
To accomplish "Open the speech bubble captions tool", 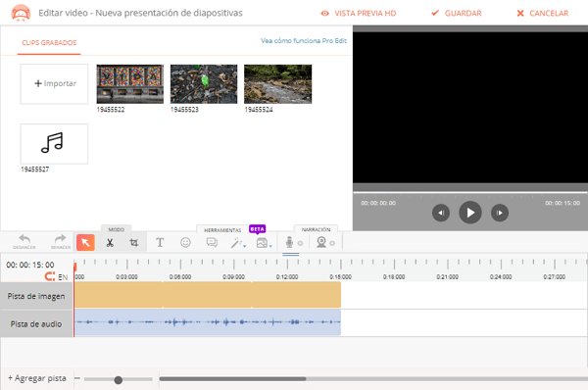I will pos(212,243).
